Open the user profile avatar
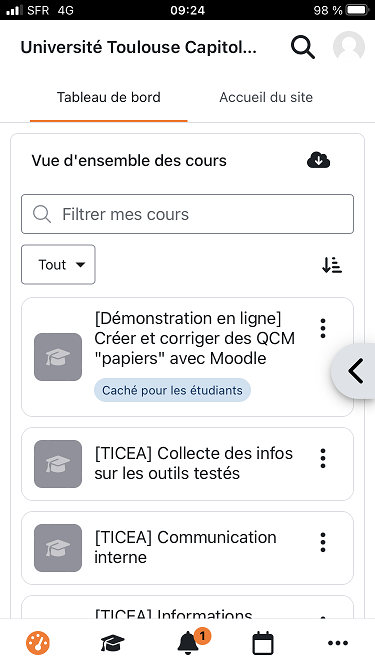Viewport: 375px width, 667px height. (x=349, y=47)
